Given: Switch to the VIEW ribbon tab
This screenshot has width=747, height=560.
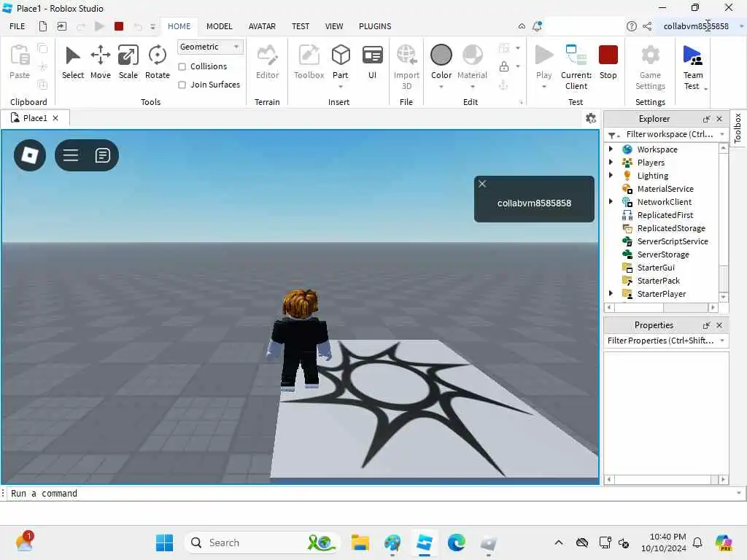Looking at the screenshot, I should coord(334,26).
